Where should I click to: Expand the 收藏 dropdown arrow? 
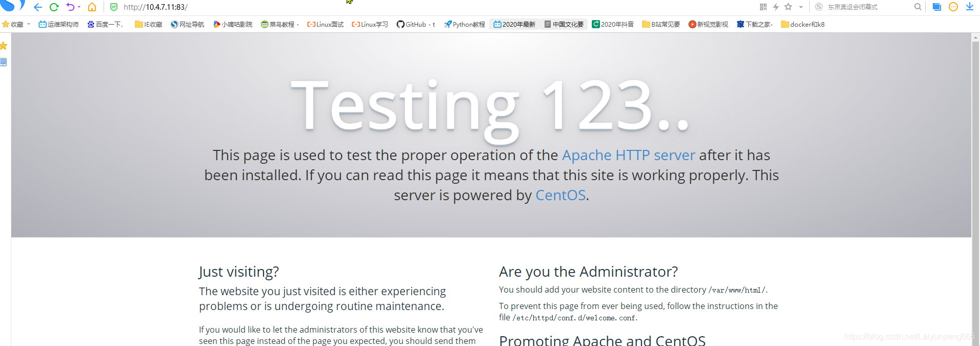(x=29, y=24)
